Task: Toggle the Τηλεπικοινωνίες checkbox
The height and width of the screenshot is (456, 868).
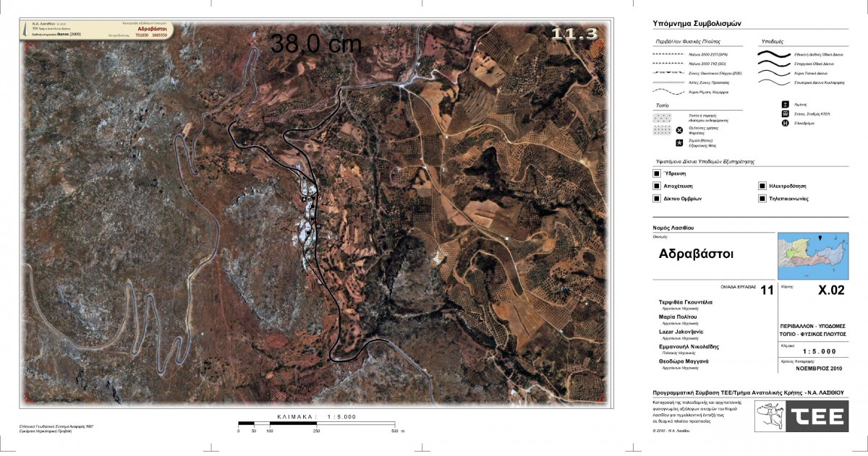Action: click(762, 198)
